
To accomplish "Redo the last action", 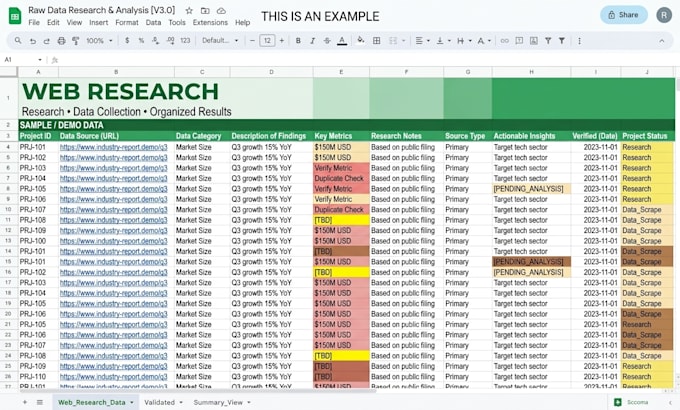I will click(x=46, y=41).
